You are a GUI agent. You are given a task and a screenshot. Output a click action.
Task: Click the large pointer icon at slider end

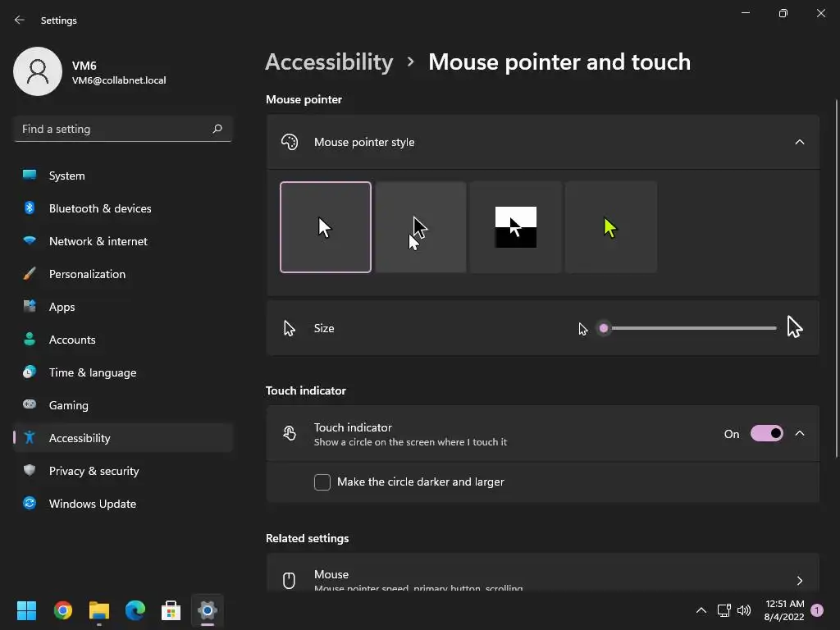794,326
